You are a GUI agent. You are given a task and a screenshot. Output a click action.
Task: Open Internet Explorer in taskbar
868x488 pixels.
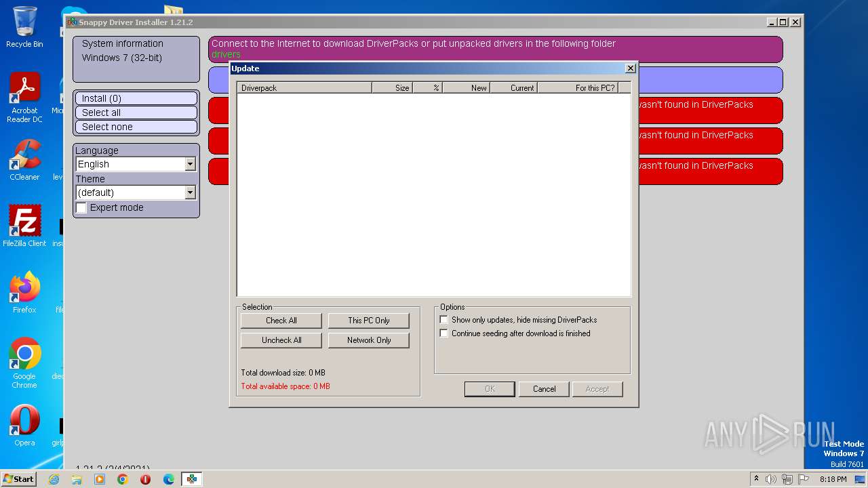click(x=54, y=479)
